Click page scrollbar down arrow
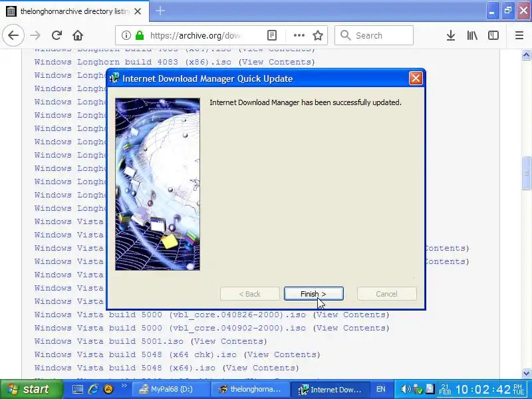 526,373
